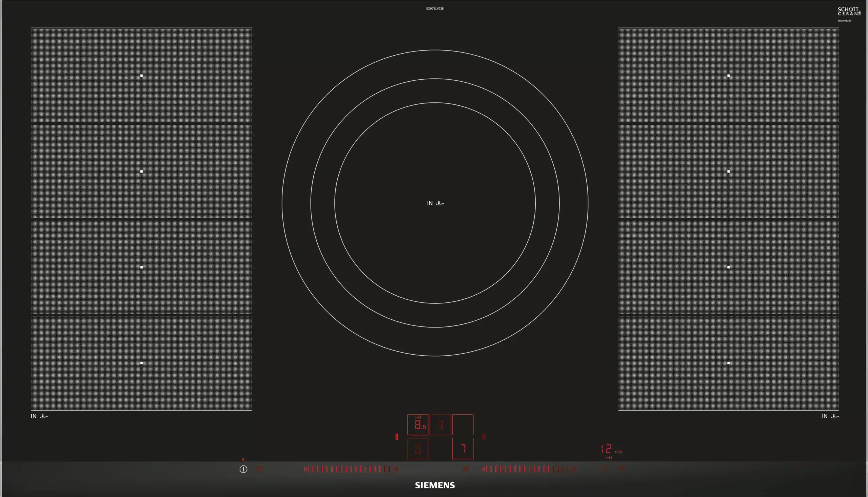Tap the middle of the right power slider
Image resolution: width=868 pixels, height=497 pixels.
click(x=529, y=469)
